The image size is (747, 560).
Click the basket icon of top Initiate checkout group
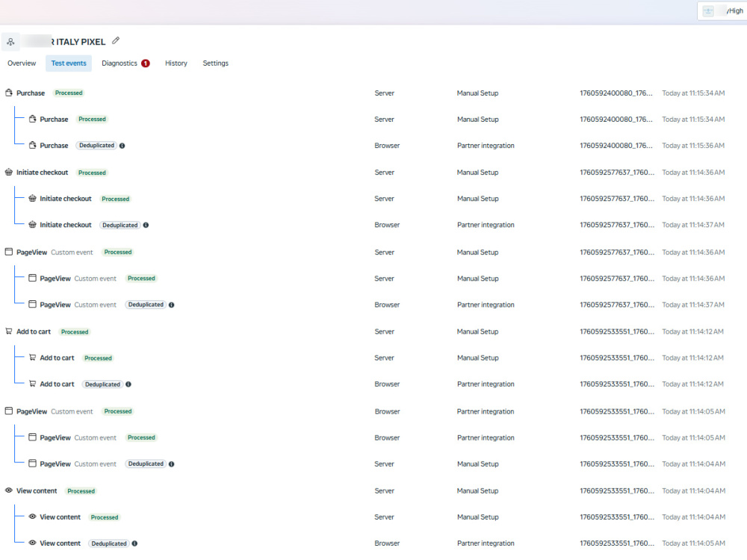[8, 172]
